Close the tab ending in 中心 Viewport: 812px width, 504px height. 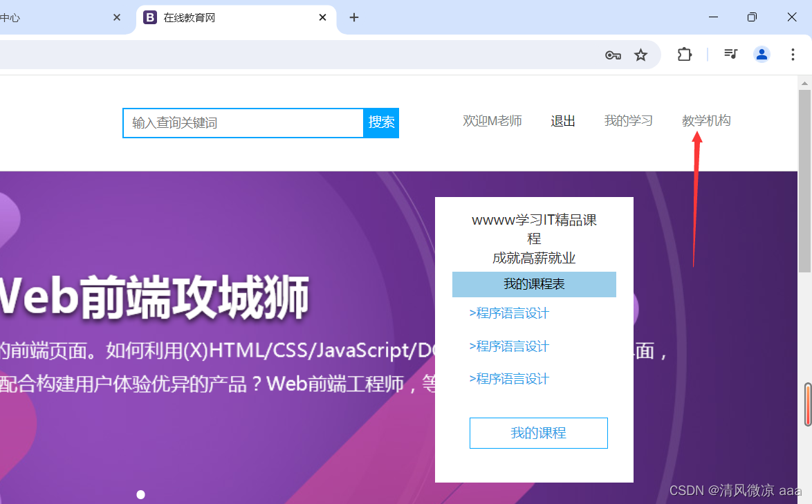117,17
